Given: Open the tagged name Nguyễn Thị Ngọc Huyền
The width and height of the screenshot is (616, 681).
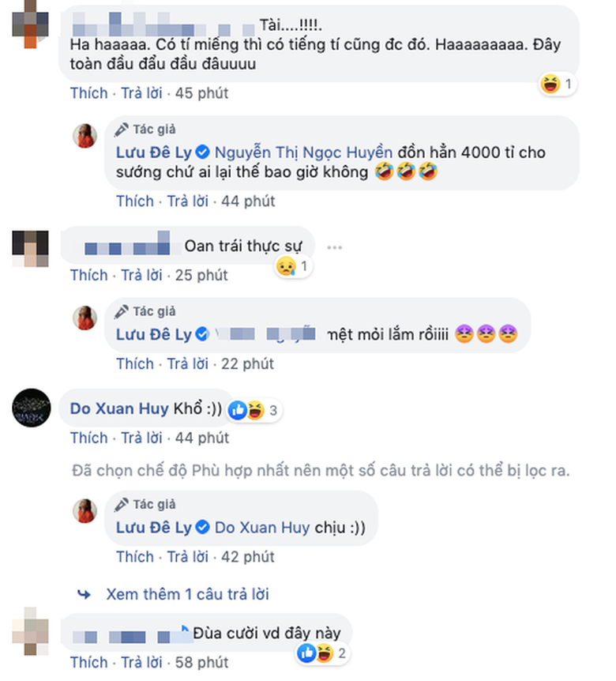Looking at the screenshot, I should [x=303, y=152].
